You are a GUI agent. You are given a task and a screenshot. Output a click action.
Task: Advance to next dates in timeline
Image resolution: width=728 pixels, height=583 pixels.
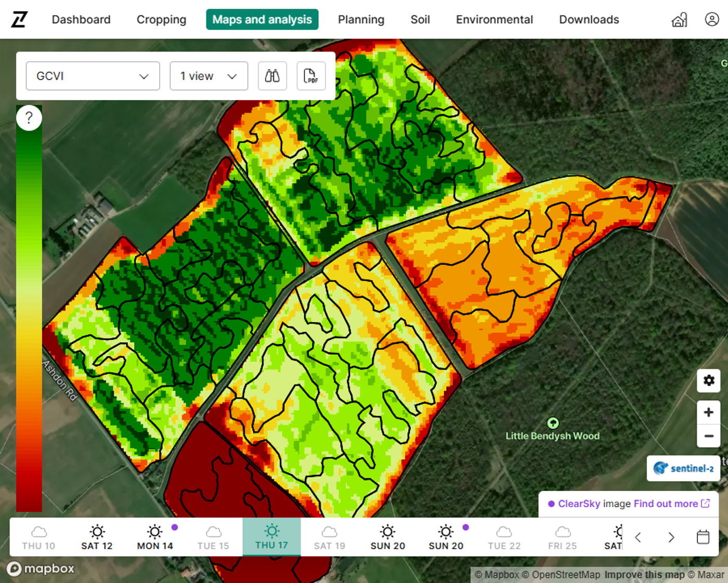click(671, 537)
